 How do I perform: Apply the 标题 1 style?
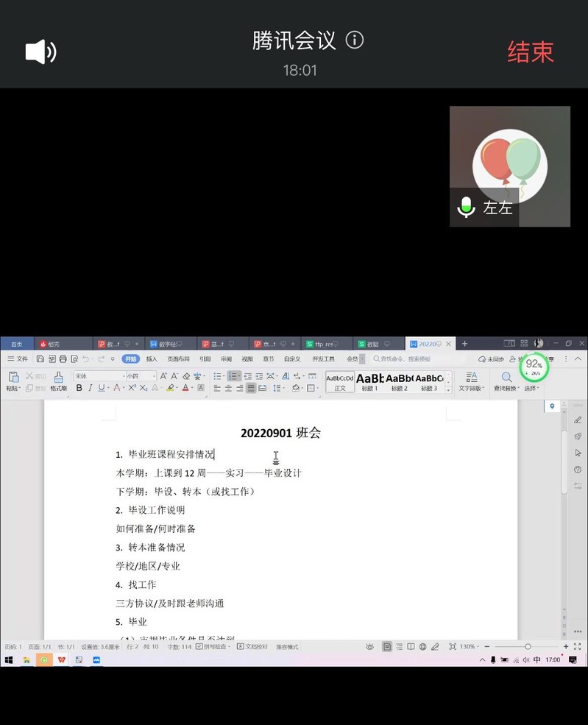370,382
